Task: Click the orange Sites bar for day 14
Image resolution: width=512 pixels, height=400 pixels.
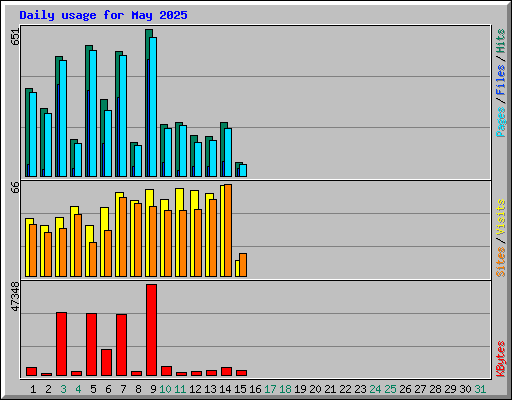Action: [x=228, y=230]
